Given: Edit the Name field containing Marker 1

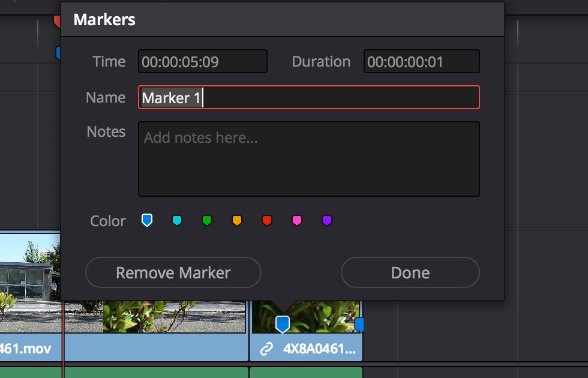Looking at the screenshot, I should [308, 97].
